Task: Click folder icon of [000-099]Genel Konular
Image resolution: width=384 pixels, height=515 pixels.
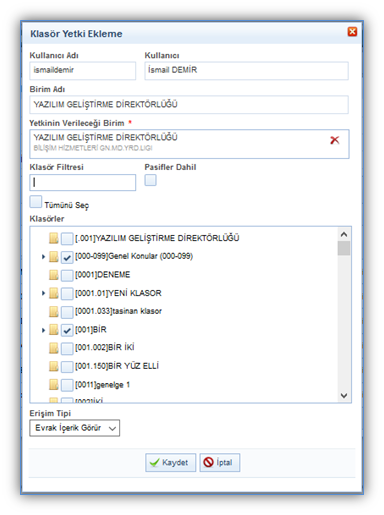Action: [x=54, y=257]
